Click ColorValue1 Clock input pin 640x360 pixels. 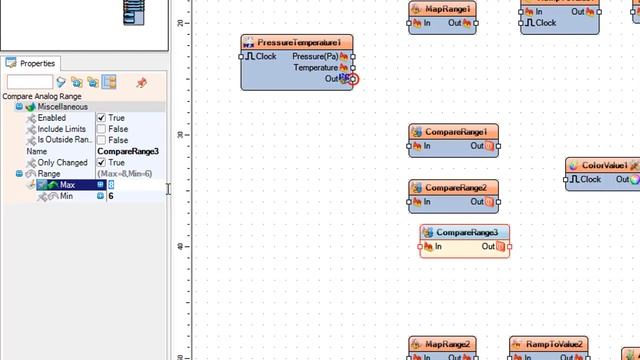coord(566,179)
